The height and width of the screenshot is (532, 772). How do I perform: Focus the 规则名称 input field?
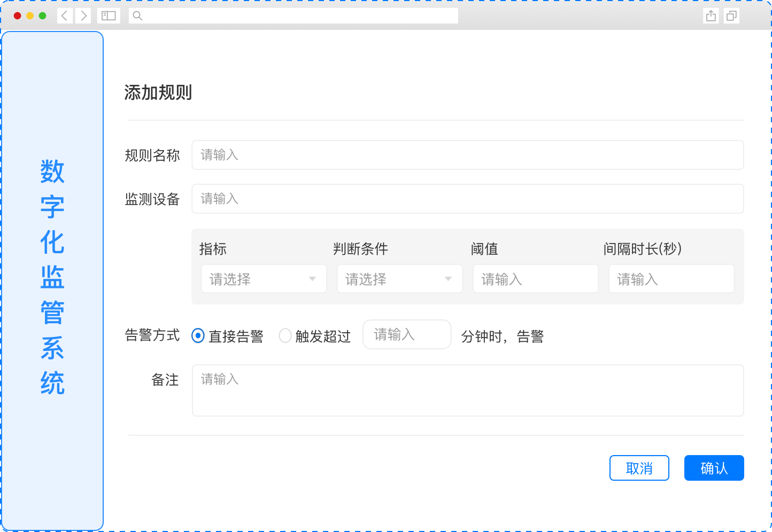pos(467,155)
